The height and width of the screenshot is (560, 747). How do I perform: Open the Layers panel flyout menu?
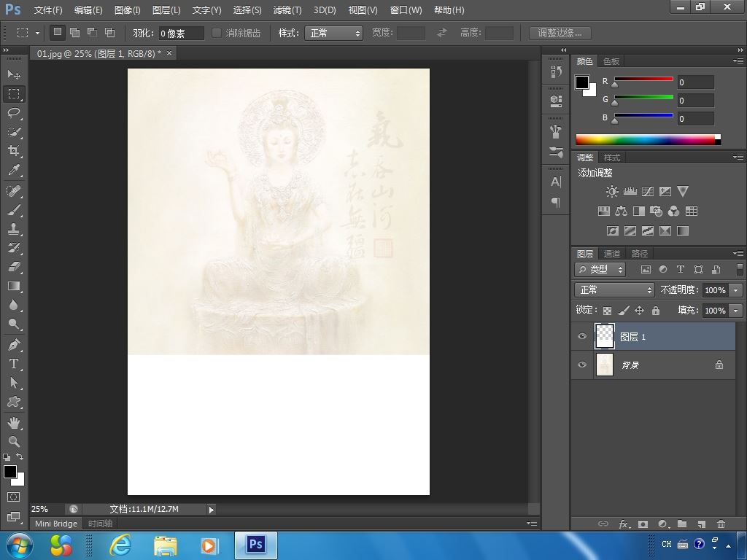(x=738, y=253)
